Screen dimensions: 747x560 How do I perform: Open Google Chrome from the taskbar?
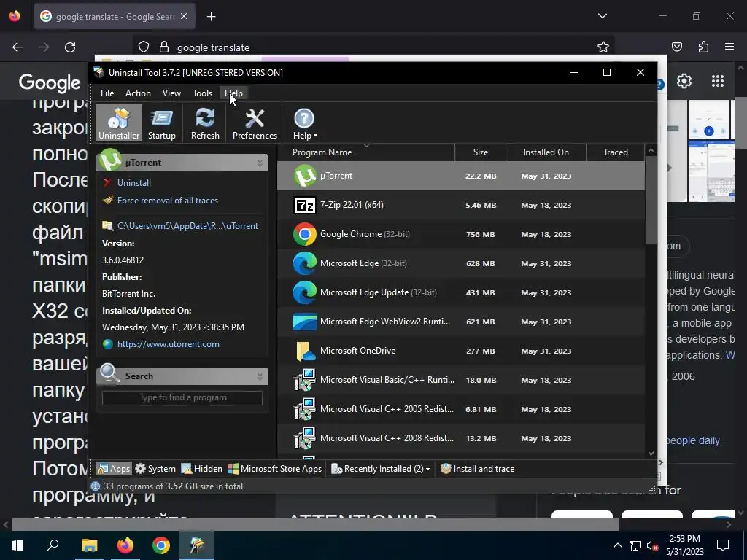tap(161, 545)
